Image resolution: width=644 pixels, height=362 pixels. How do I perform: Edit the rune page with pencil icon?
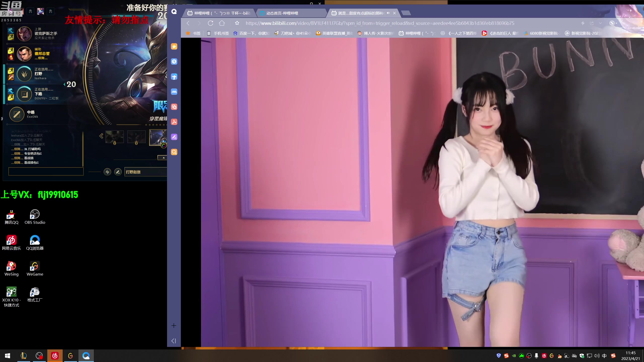pyautogui.click(x=118, y=172)
